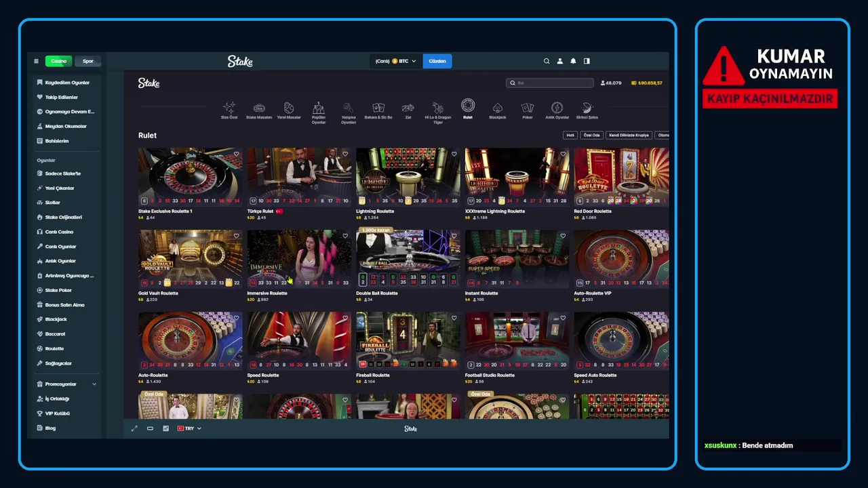Click the Stake logo in top header
868x488 pixels.
click(x=240, y=61)
